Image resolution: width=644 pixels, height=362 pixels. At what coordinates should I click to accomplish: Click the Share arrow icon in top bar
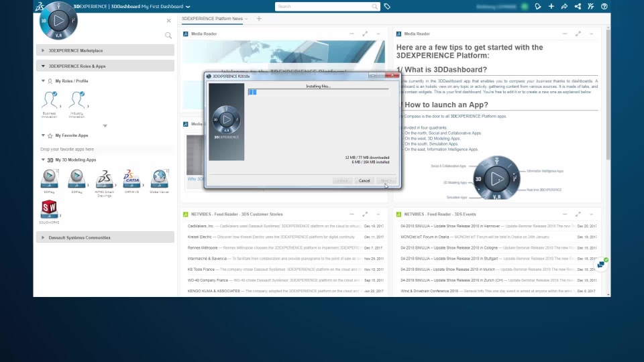(564, 7)
